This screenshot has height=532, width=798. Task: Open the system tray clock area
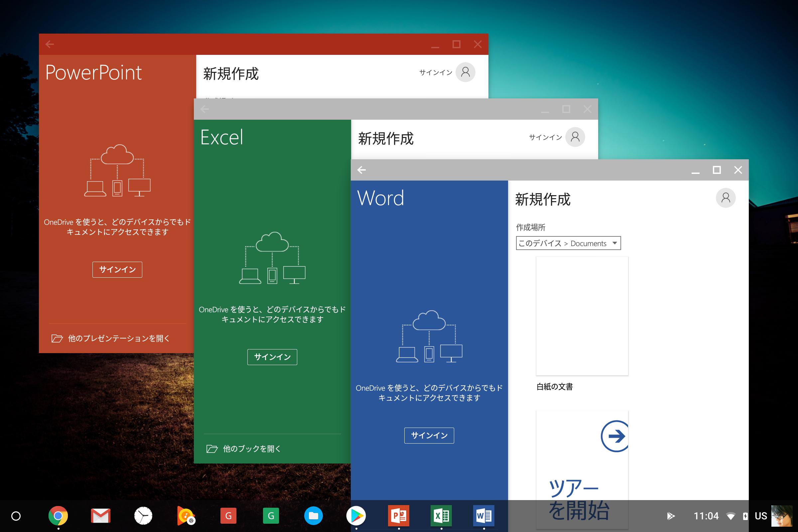point(706,516)
